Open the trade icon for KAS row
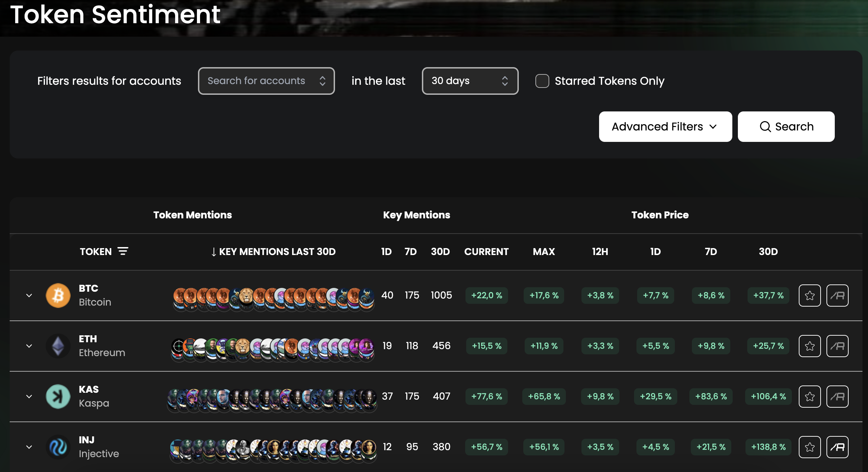The height and width of the screenshot is (472, 868). [837, 397]
